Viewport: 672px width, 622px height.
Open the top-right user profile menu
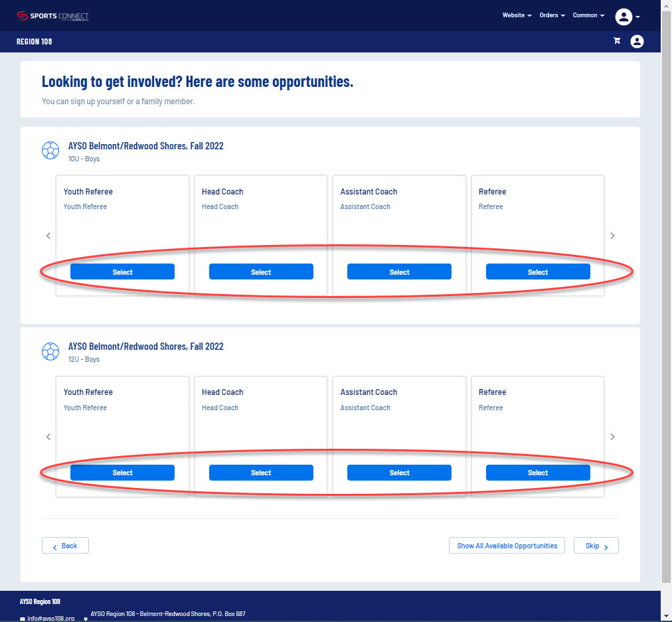(627, 17)
